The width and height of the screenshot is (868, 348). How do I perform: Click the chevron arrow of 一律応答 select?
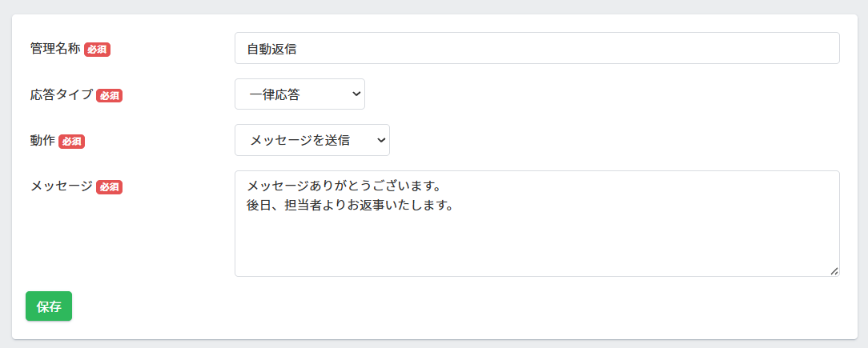click(x=356, y=94)
